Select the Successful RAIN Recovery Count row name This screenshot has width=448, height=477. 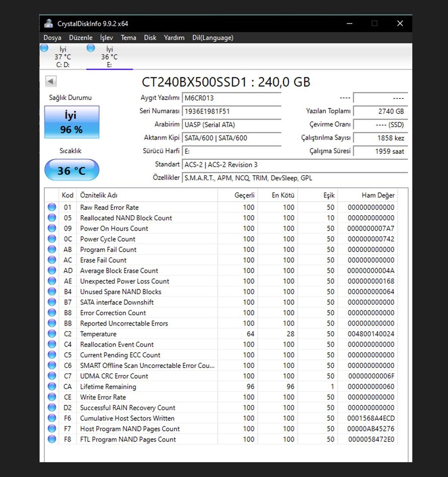point(128,408)
